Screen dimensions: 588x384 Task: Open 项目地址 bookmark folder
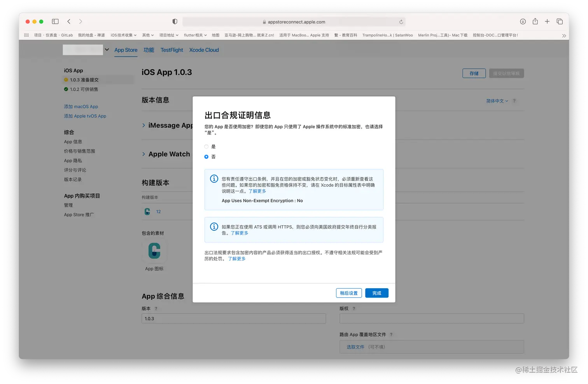point(169,35)
